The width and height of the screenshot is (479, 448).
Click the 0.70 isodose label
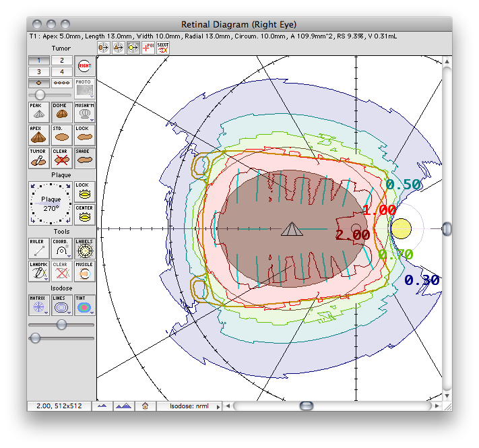(396, 254)
